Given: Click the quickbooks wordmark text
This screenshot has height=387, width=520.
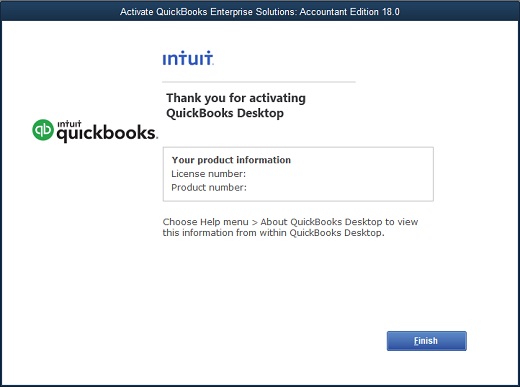Looking at the screenshot, I should tap(107, 133).
